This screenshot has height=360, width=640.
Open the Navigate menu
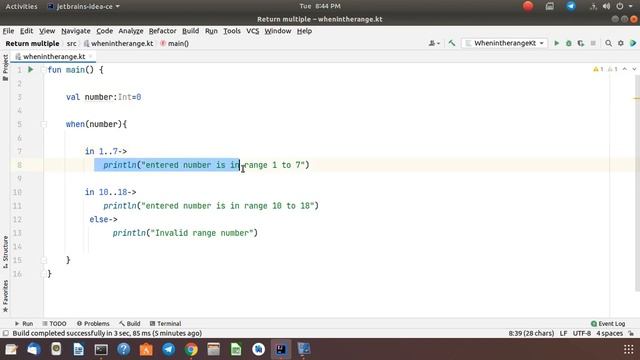[76, 31]
